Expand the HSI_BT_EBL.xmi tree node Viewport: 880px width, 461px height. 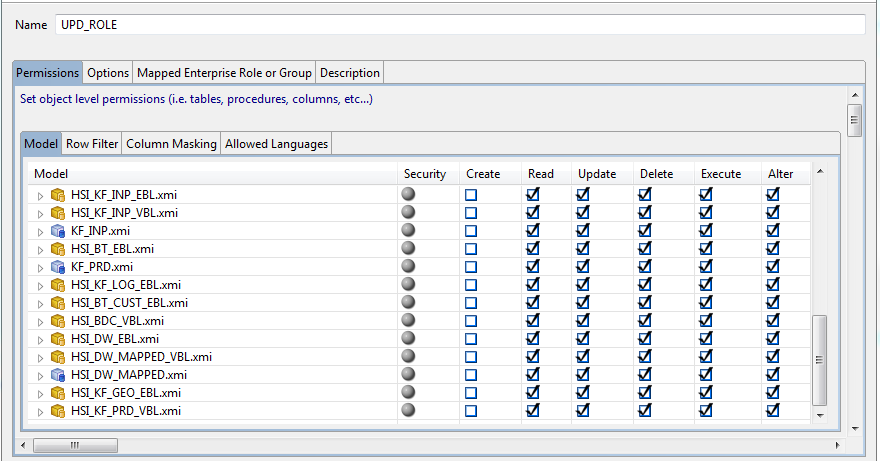tap(41, 249)
